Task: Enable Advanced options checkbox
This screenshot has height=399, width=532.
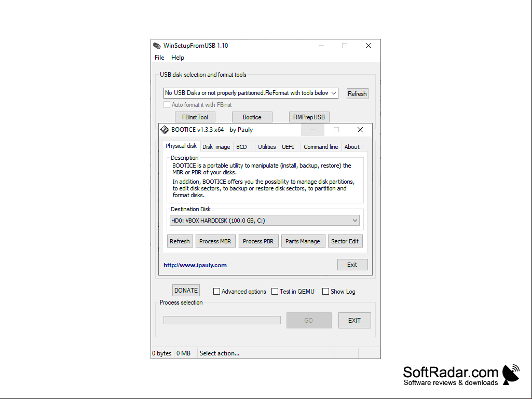Action: pyautogui.click(x=216, y=292)
